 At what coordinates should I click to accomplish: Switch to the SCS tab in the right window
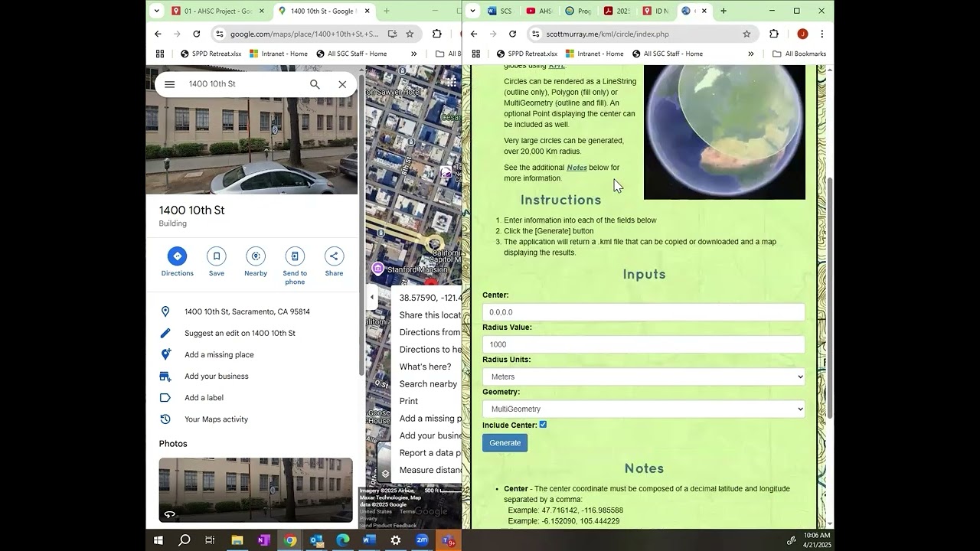click(x=501, y=11)
